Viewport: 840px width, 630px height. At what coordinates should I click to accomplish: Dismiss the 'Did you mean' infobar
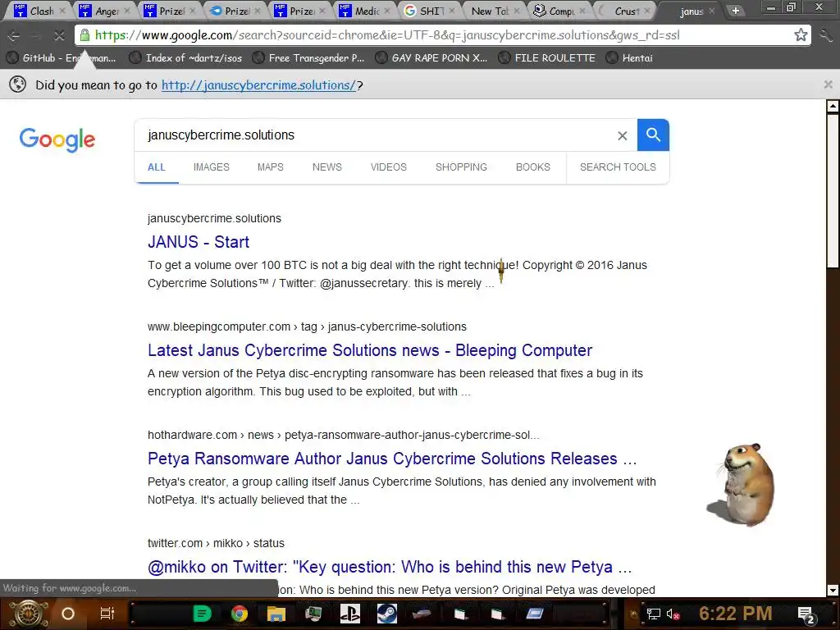(x=829, y=84)
